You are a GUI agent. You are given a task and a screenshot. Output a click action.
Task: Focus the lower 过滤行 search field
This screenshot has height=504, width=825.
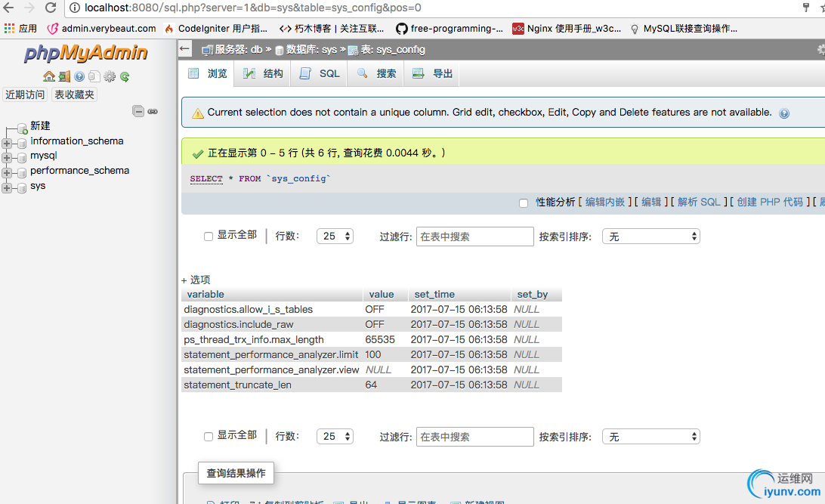[x=474, y=437]
